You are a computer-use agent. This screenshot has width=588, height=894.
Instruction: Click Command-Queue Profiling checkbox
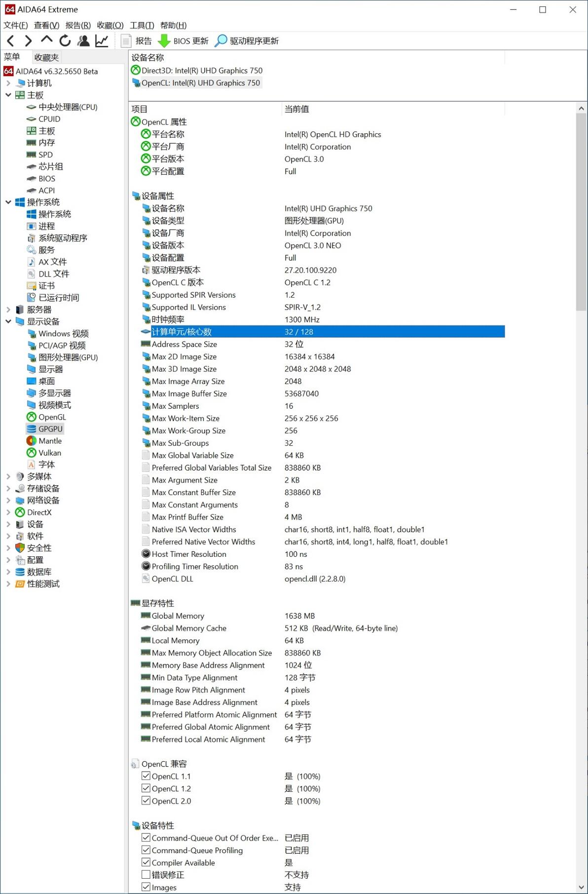coord(146,850)
